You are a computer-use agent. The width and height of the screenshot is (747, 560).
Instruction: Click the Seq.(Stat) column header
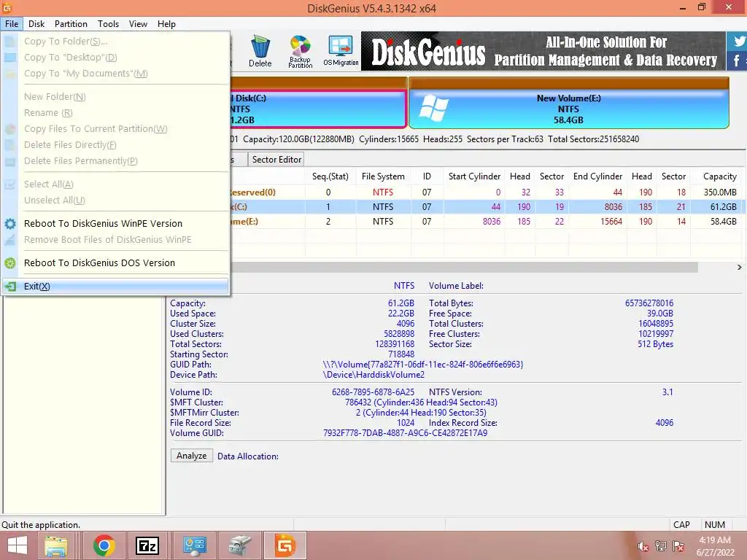pos(330,176)
